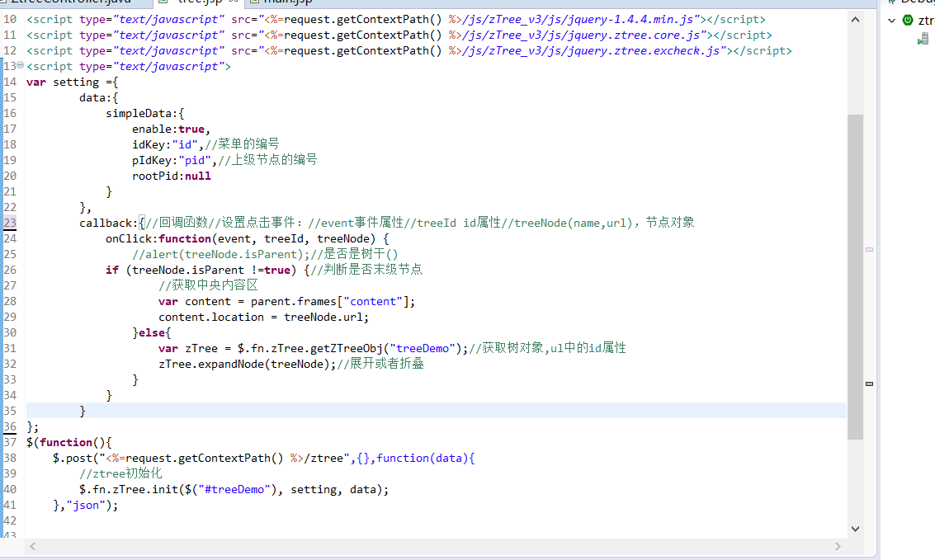Click the '$(function(){' text on line 37
The width and height of the screenshot is (935, 560).
69,443
